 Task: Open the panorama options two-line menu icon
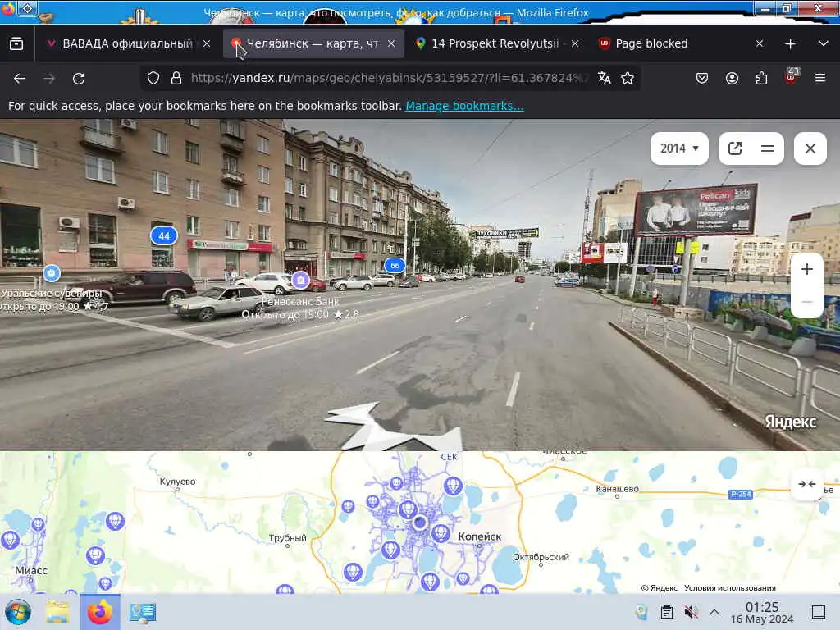[x=768, y=148]
